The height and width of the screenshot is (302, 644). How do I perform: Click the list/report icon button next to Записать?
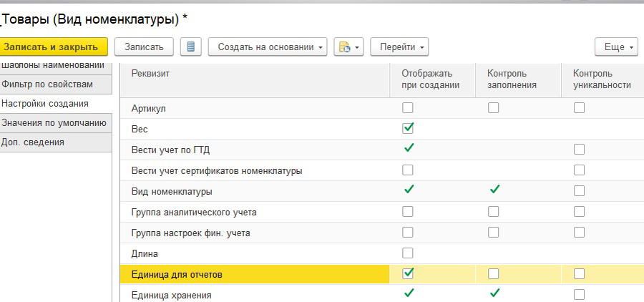coord(190,47)
